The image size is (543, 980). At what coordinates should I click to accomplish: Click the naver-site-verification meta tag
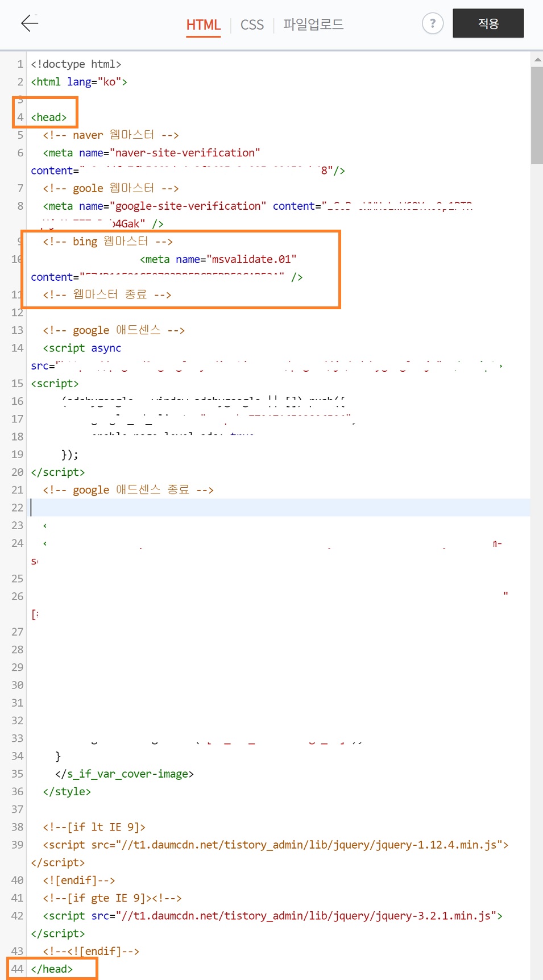(x=151, y=153)
